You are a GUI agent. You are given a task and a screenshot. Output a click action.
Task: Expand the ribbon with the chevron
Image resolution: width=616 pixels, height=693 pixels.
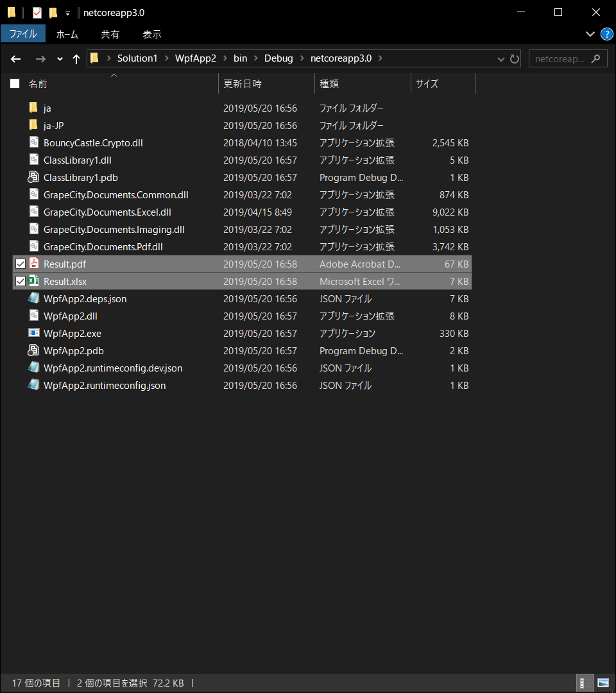[590, 34]
